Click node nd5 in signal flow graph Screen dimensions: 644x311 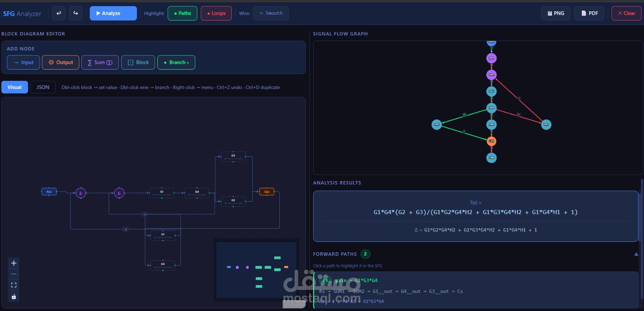click(x=437, y=125)
